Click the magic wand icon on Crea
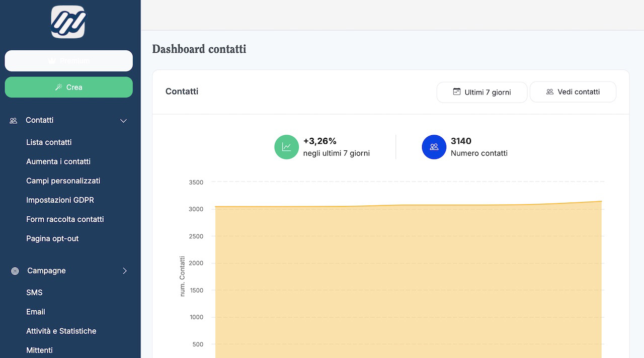 59,87
